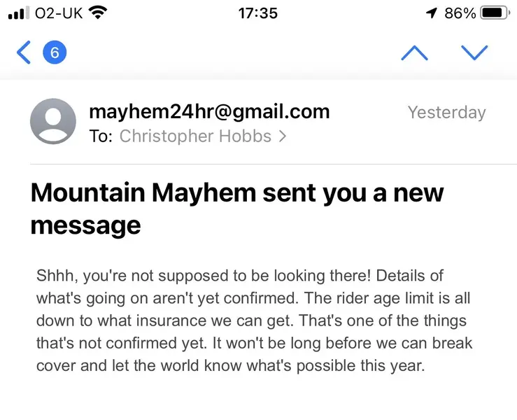Tap the To: label in header
Image resolution: width=517 pixels, height=420 pixels.
(101, 136)
